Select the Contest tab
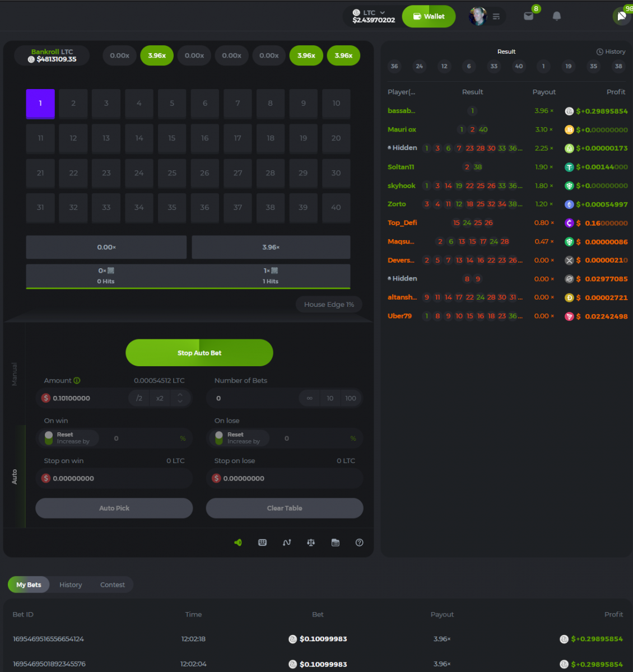This screenshot has height=672, width=633. click(113, 585)
